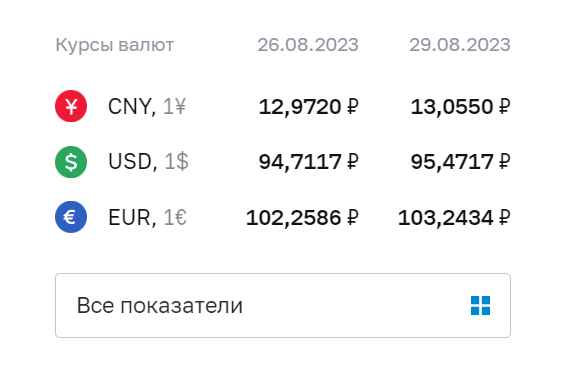
Task: Select the Курсы валют heading
Action: tap(114, 45)
